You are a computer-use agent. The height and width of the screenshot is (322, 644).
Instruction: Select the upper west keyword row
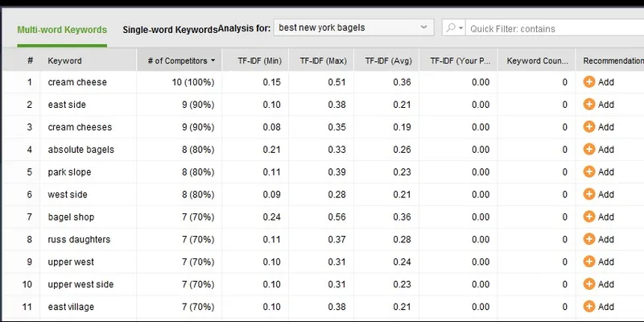click(71, 262)
